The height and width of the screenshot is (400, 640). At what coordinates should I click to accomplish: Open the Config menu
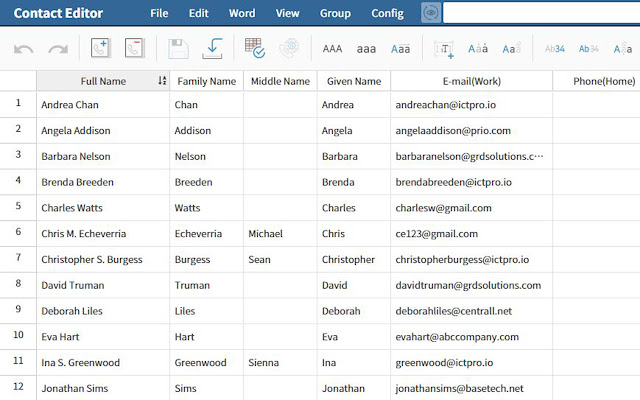point(387,14)
